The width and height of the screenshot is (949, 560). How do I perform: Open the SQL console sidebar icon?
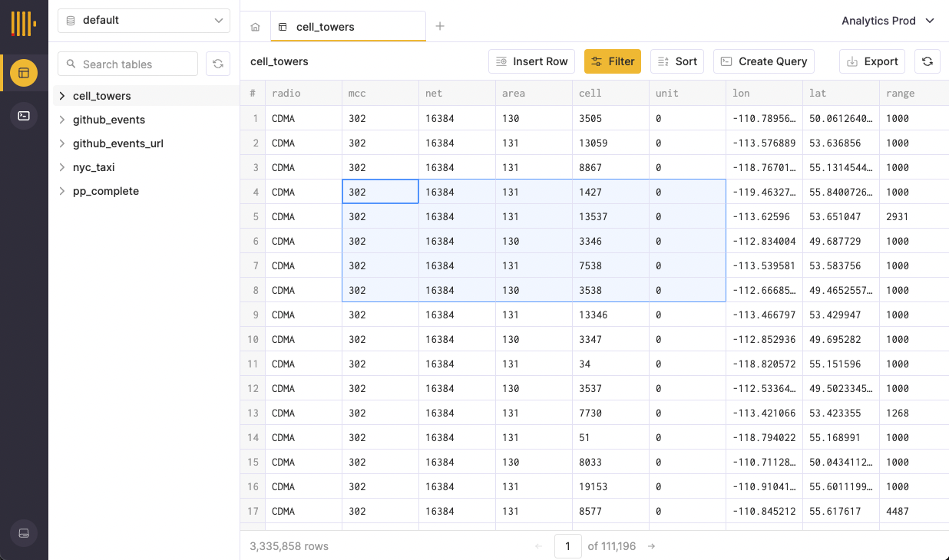click(24, 116)
